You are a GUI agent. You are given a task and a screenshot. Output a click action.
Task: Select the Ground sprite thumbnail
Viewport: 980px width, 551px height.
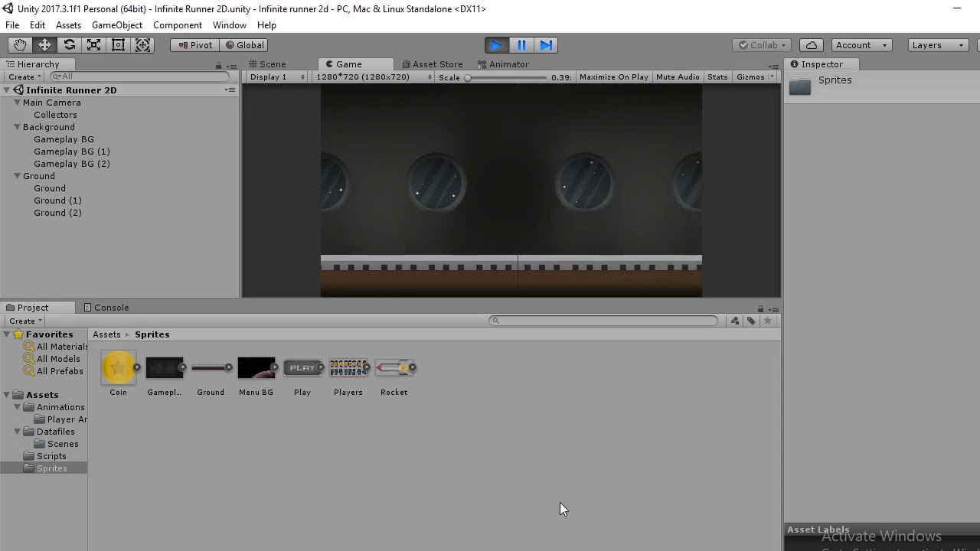tap(210, 368)
